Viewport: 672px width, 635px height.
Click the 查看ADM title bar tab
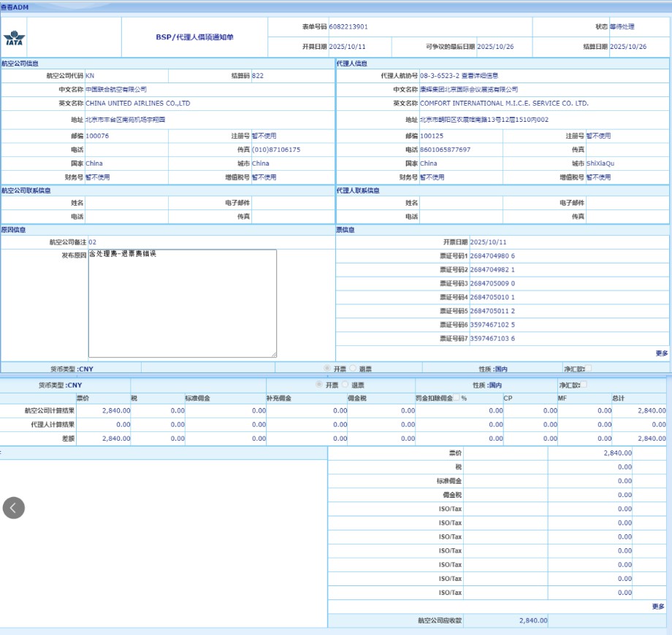15,7
